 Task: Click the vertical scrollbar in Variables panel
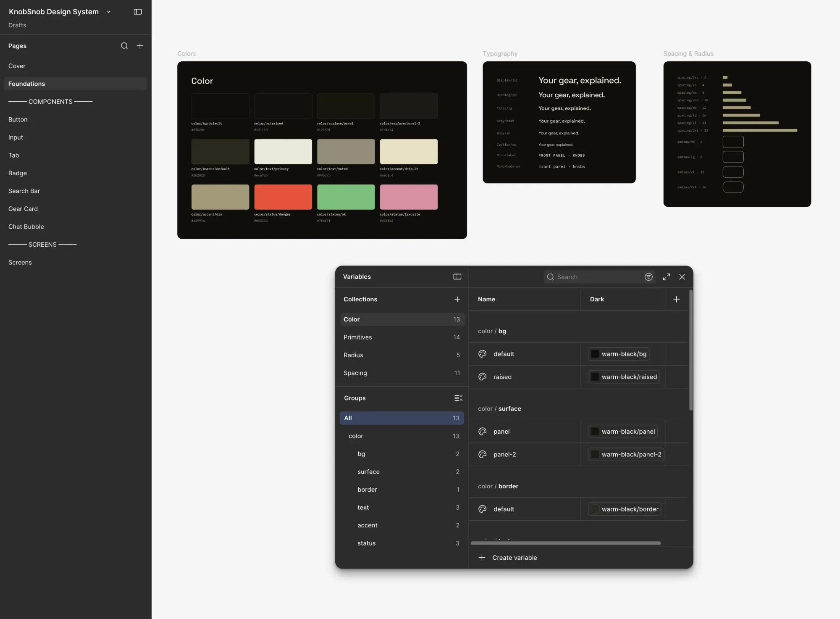691,350
